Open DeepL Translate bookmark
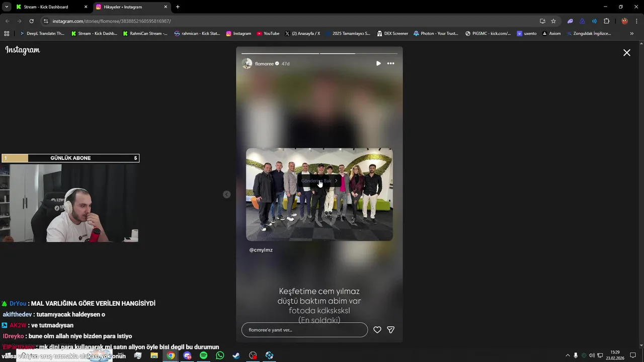 point(42,34)
